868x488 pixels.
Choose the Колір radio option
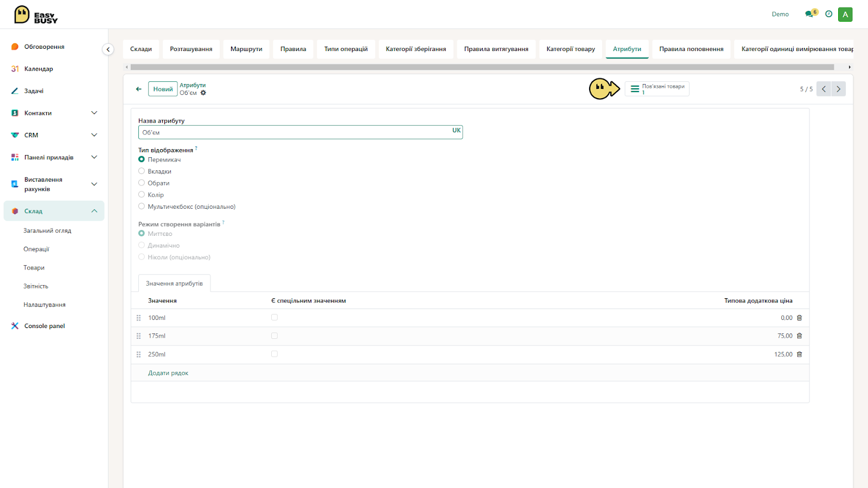coord(142,195)
